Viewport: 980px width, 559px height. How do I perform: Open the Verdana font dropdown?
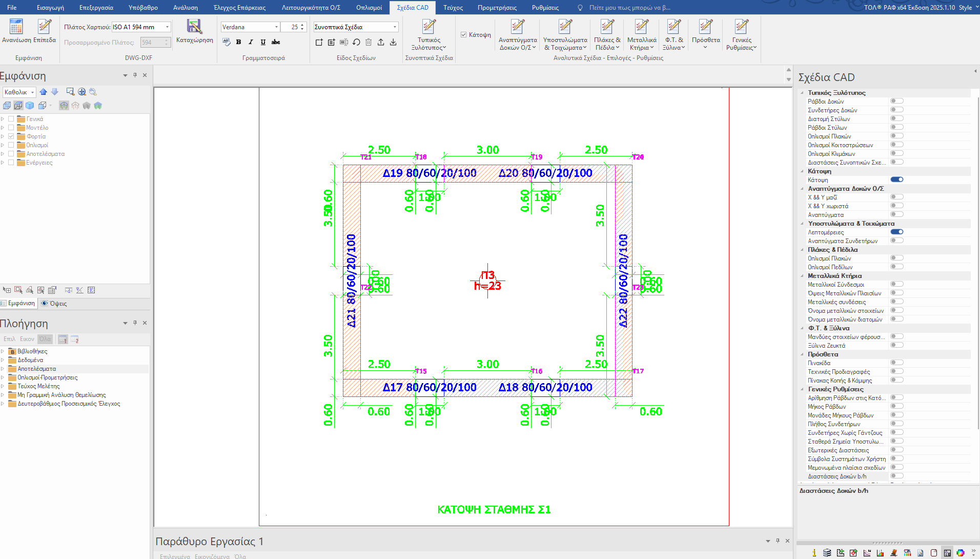click(276, 27)
